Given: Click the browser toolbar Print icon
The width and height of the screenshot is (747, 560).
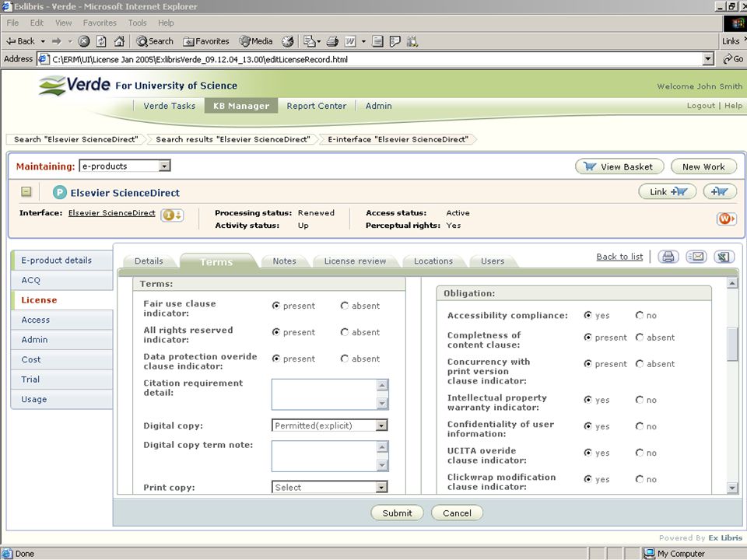Looking at the screenshot, I should 332,41.
